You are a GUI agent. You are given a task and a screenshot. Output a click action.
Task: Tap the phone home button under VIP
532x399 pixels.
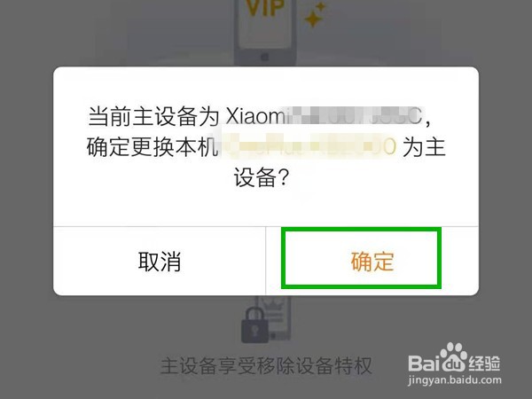tap(265, 57)
